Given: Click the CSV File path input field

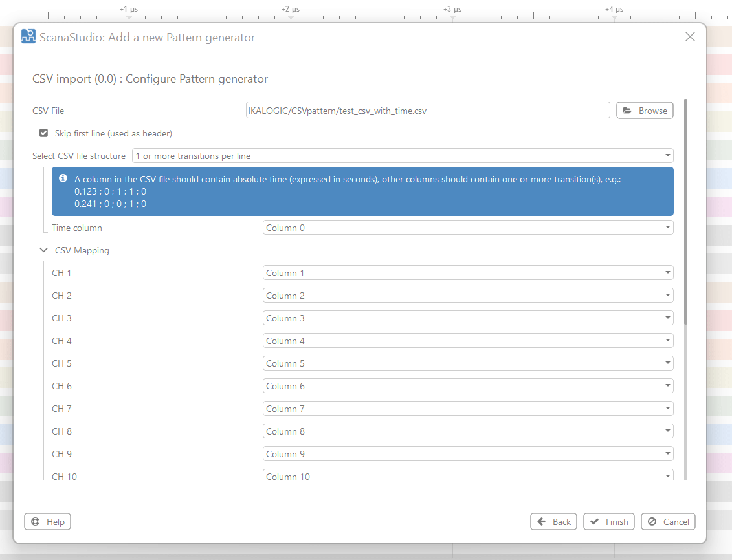Looking at the screenshot, I should point(427,111).
